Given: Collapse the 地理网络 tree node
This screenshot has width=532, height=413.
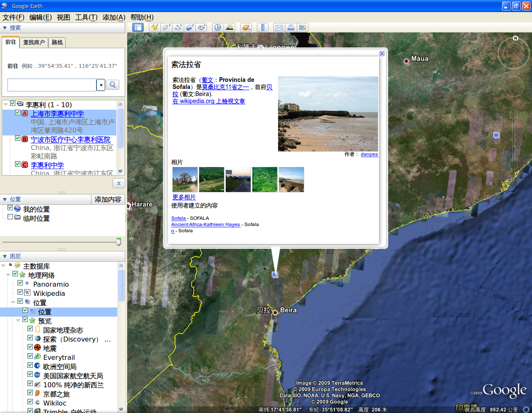Looking at the screenshot, I should [x=8, y=275].
